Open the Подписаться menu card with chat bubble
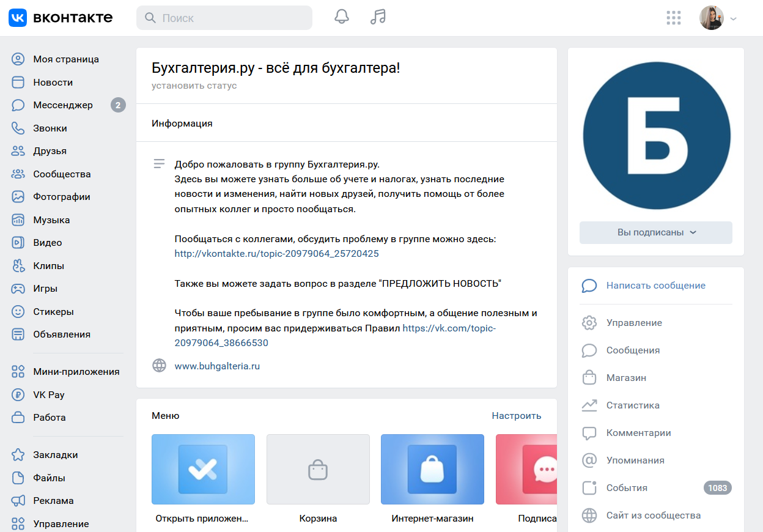This screenshot has height=532, width=763. [526, 479]
